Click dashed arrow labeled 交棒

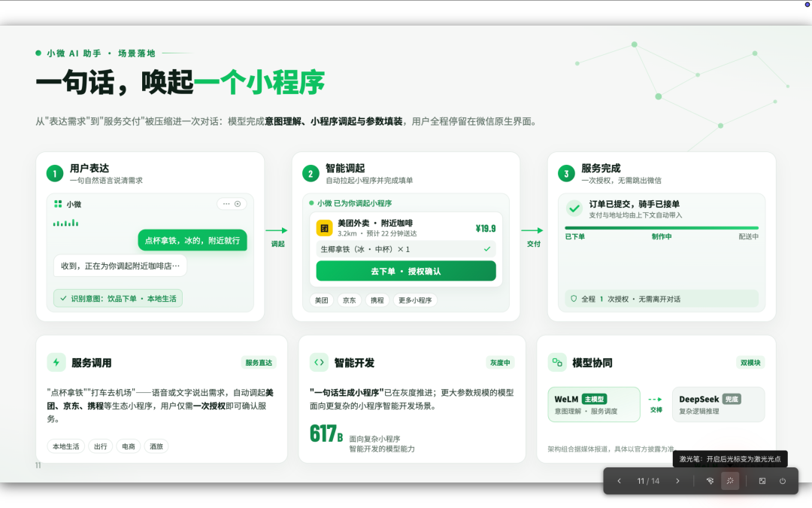[x=656, y=399]
